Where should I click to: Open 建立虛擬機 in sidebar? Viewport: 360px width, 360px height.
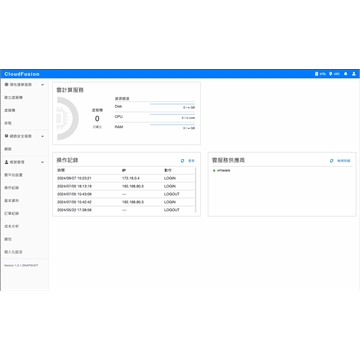(13, 98)
